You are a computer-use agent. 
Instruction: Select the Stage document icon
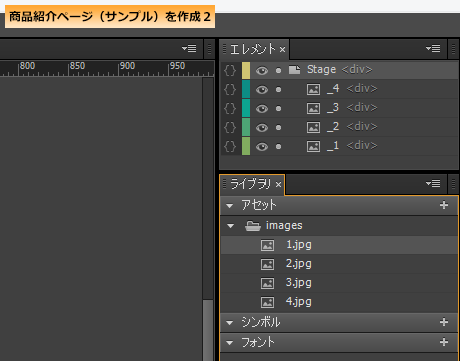(x=294, y=70)
